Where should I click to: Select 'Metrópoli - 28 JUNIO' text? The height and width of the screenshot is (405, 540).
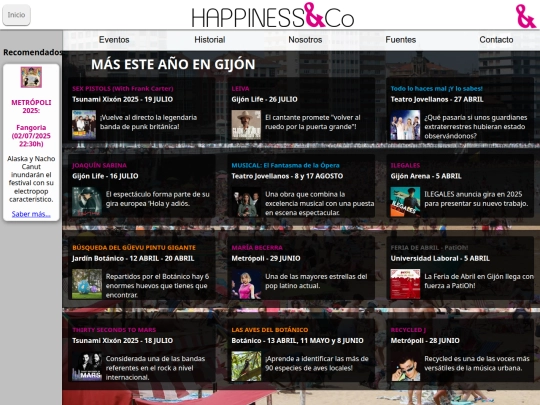coord(425,341)
